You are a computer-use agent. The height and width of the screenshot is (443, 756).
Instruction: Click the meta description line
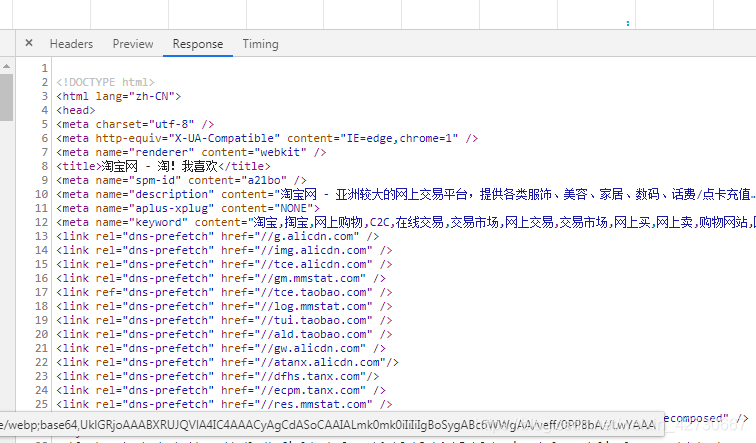(405, 194)
